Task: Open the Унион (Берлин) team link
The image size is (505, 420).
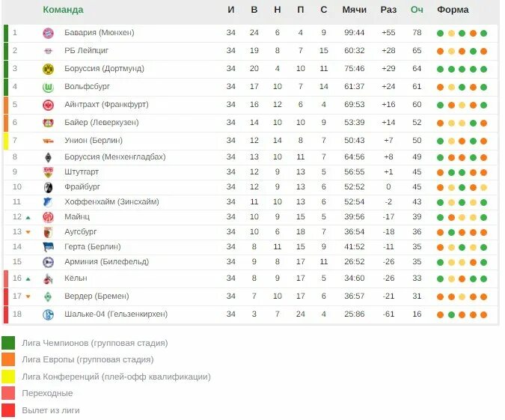Action: click(x=94, y=141)
